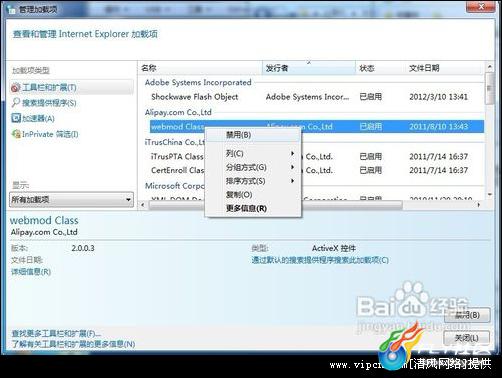Click the horizontal scrollbar under the add-on list
This screenshot has height=378, width=502.
pyautogui.click(x=311, y=205)
